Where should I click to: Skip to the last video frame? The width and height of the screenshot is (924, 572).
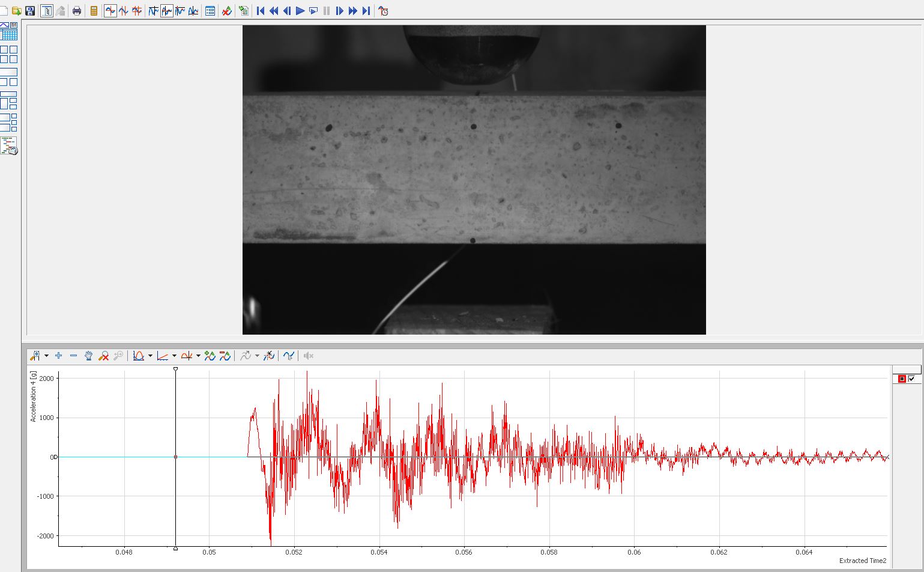coord(366,11)
